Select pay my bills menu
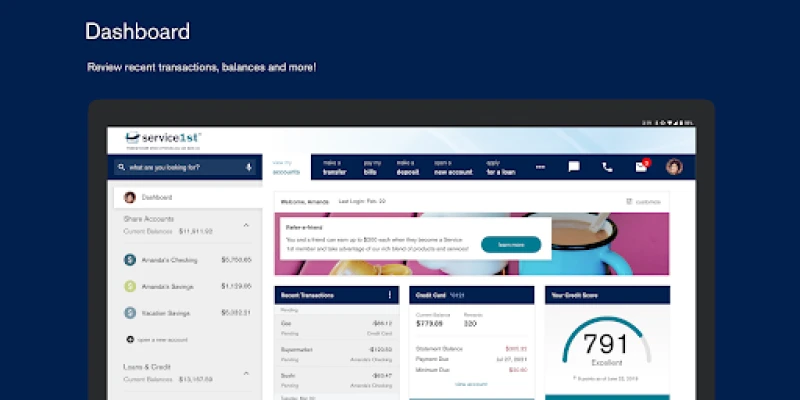The height and width of the screenshot is (400, 800). [372, 167]
